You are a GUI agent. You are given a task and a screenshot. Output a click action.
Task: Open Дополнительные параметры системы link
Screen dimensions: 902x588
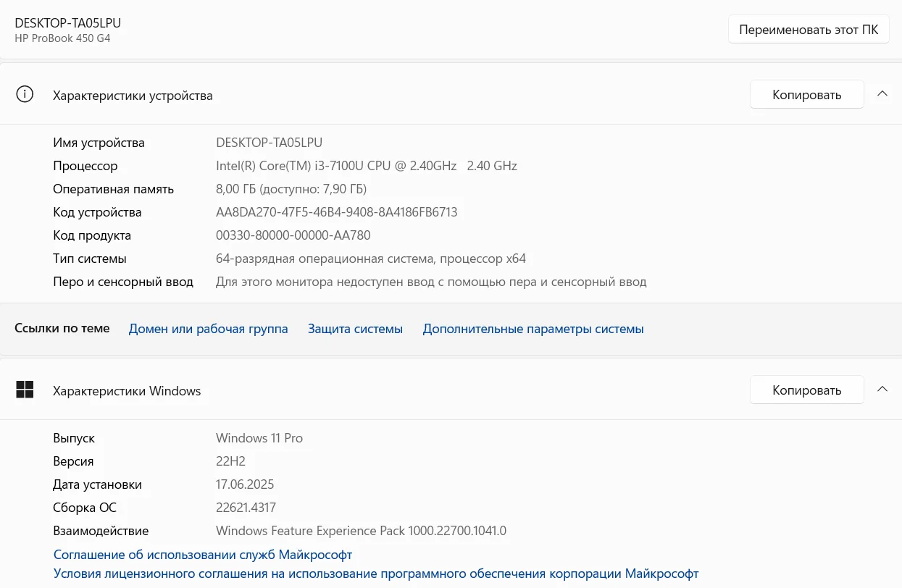(x=533, y=329)
